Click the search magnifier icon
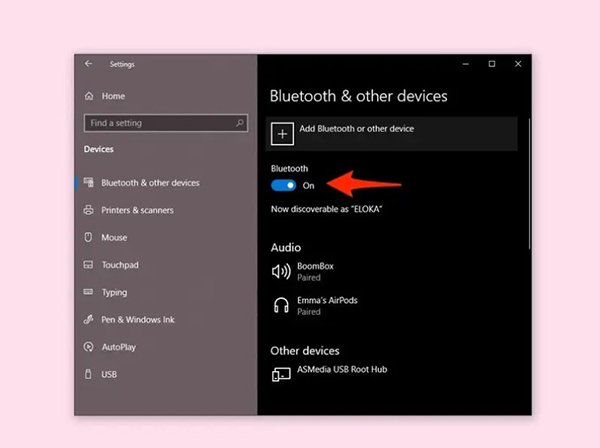This screenshot has height=448, width=600. pos(240,123)
